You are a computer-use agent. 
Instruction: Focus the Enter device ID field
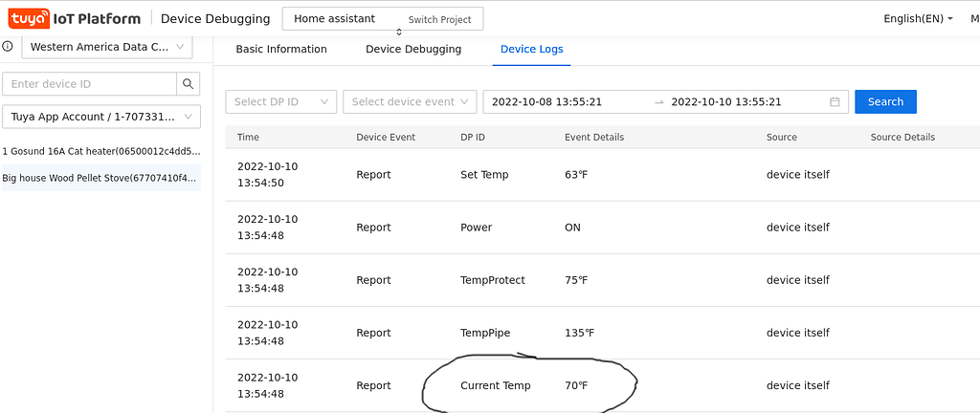coord(90,84)
